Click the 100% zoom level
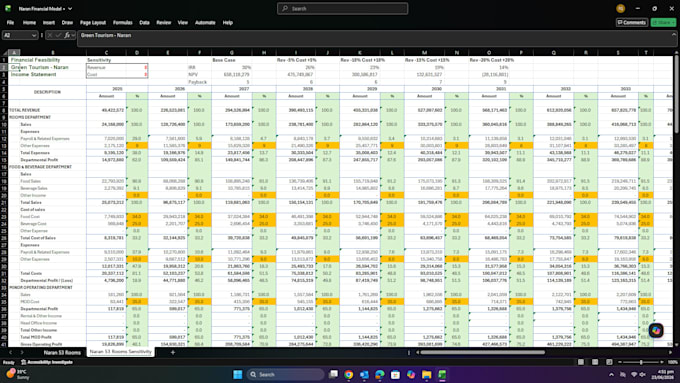 coord(672,362)
